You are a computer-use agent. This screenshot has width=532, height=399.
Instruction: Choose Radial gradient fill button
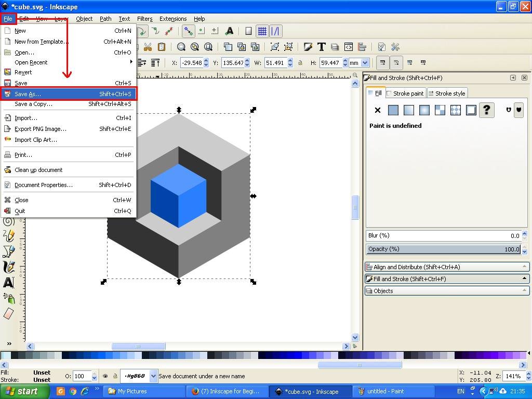pos(424,110)
